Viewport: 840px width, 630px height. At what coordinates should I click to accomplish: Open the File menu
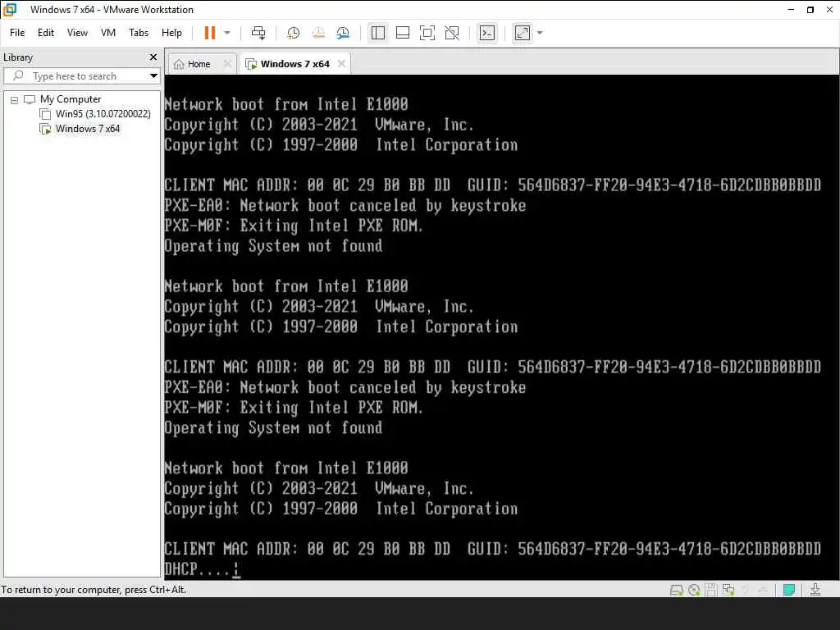pos(17,33)
